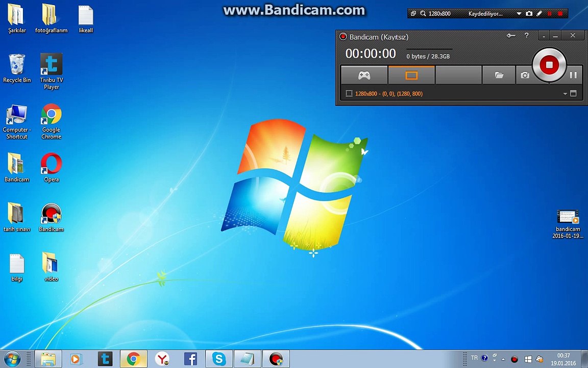588x368 pixels.
Task: Select the video folder on desktop
Action: [52, 267]
